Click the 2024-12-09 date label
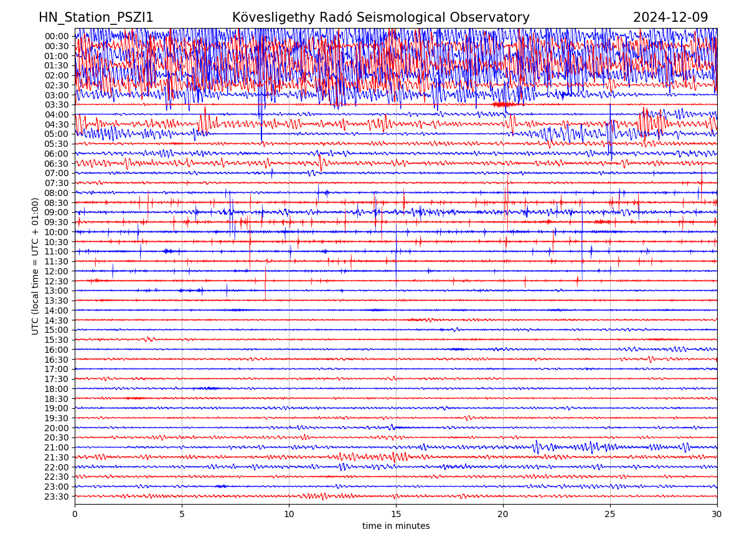Viewport: 747px width, 560px height. (670, 17)
